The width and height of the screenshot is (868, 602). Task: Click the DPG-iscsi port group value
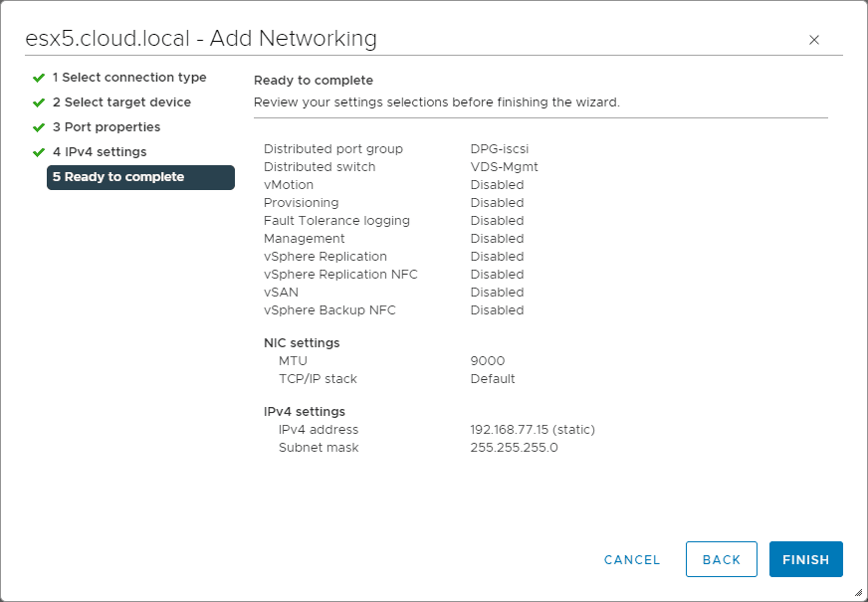[500, 149]
